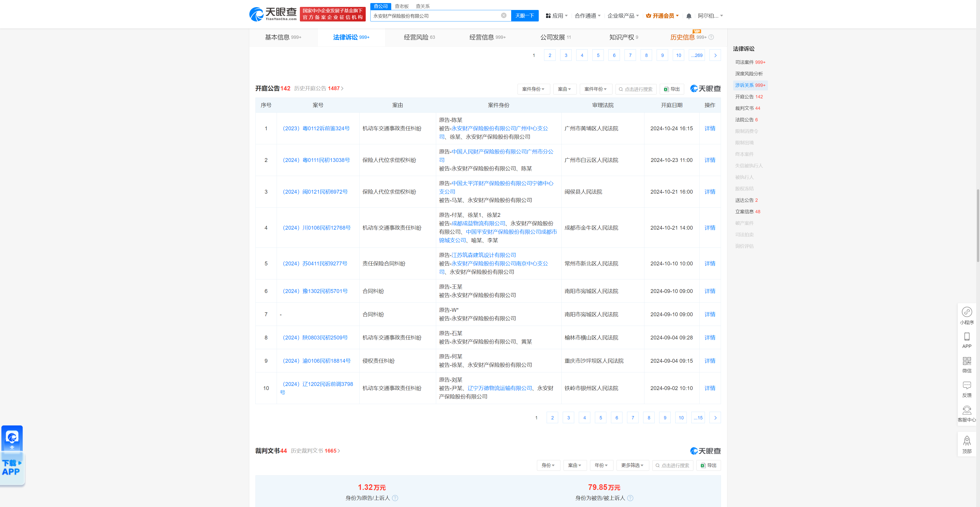Image resolution: width=980 pixels, height=507 pixels.
Task: Open the 开通会员 crown menu
Action: (x=662, y=16)
